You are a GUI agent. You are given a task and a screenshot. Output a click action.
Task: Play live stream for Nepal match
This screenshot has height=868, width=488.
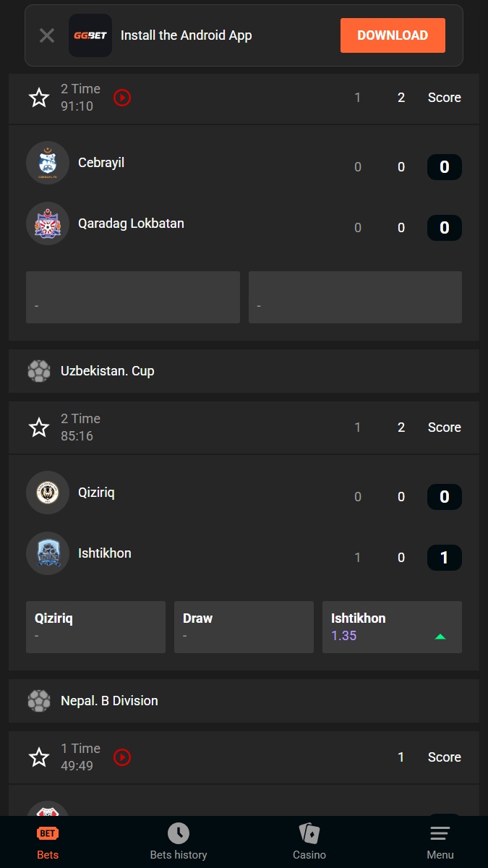(122, 757)
